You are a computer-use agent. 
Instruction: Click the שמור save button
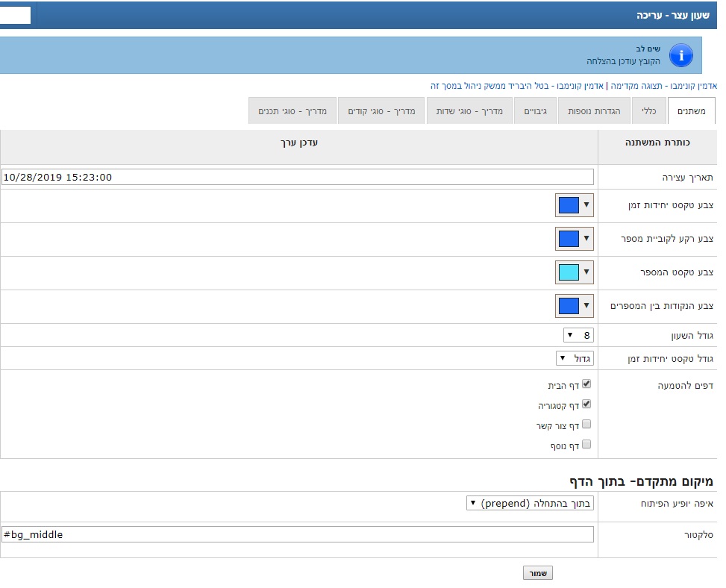pyautogui.click(x=538, y=573)
